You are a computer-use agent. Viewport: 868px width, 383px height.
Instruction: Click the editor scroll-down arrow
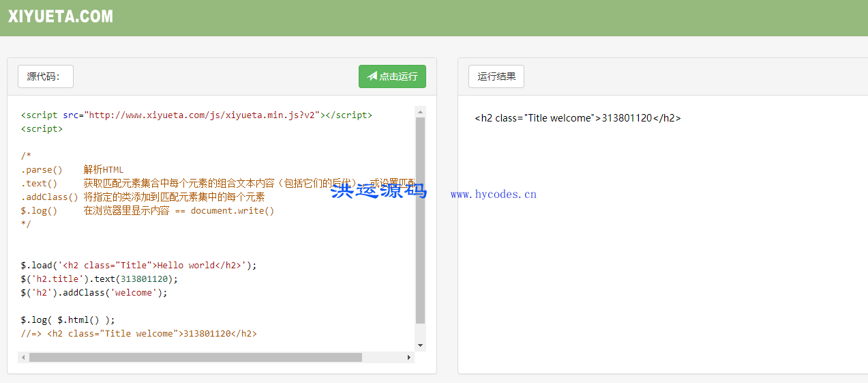[420, 346]
